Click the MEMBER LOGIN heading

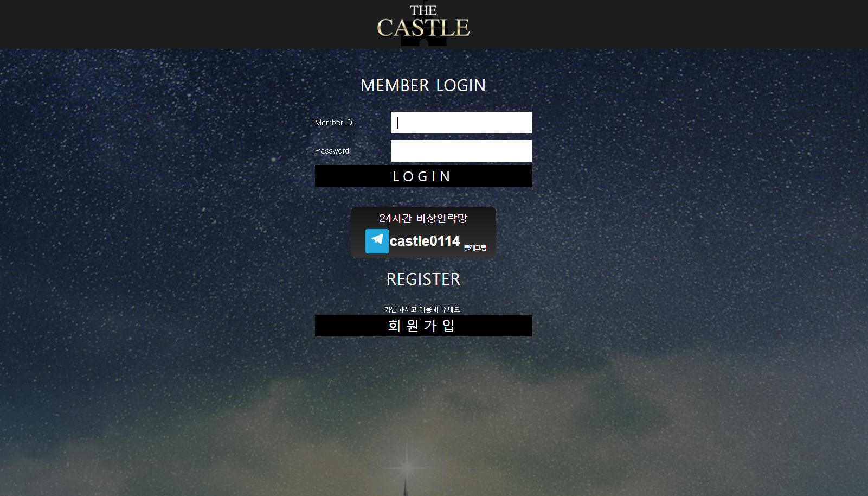(423, 85)
